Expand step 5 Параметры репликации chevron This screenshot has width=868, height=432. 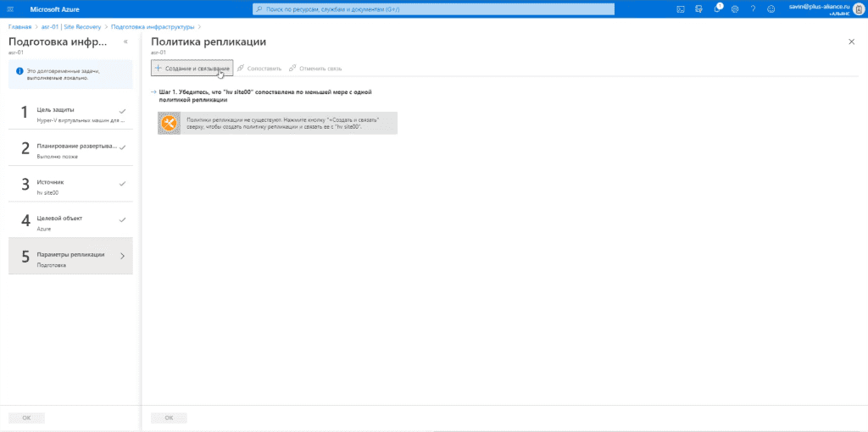pyautogui.click(x=122, y=256)
